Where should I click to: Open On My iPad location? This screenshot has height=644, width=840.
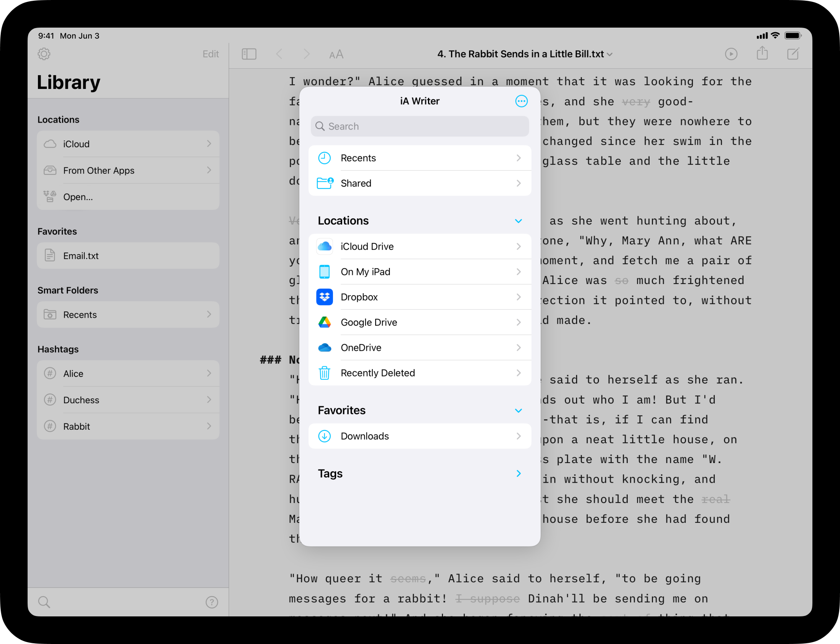pos(420,272)
